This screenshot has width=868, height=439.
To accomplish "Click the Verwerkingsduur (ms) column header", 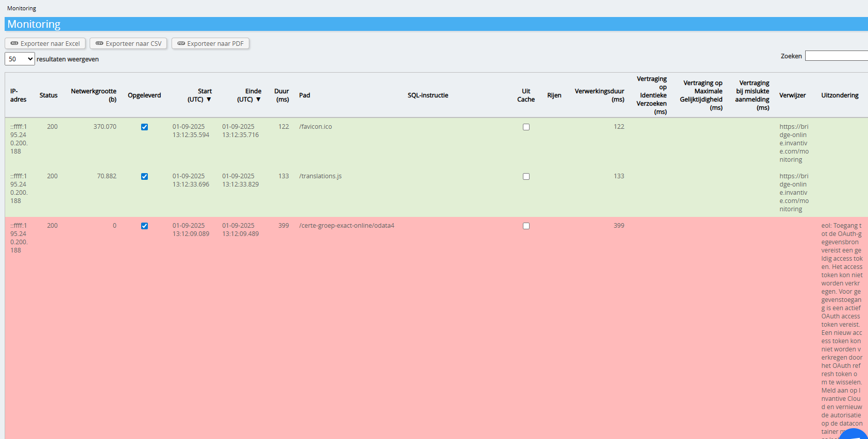I will 599,95.
